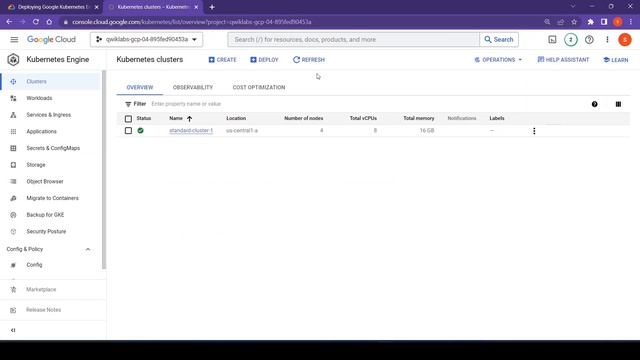Open the standard-cluster-1 link
Screen dimensions: 640x360
click(191, 131)
